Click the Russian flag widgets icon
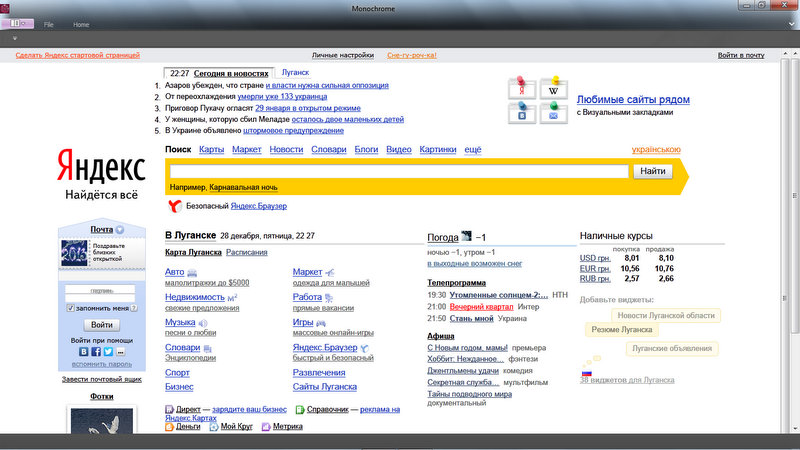Screen dimensions: 800x450 [x=587, y=373]
